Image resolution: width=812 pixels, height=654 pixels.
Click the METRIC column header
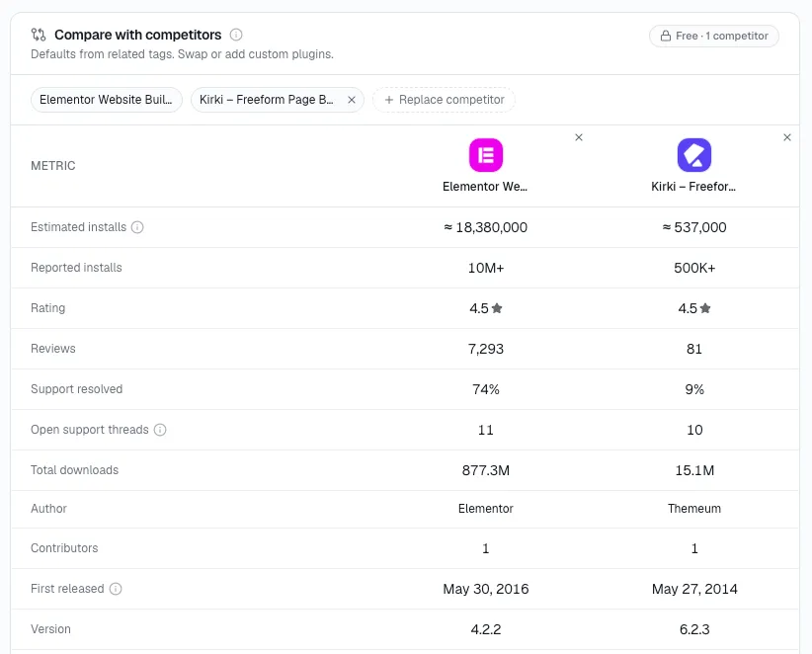tap(52, 166)
